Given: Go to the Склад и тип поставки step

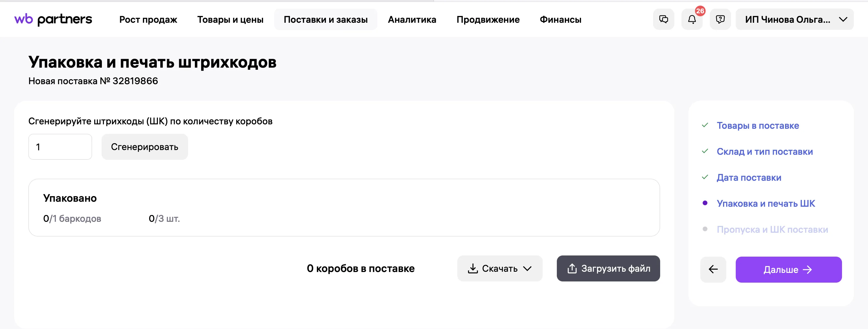Looking at the screenshot, I should tap(764, 152).
